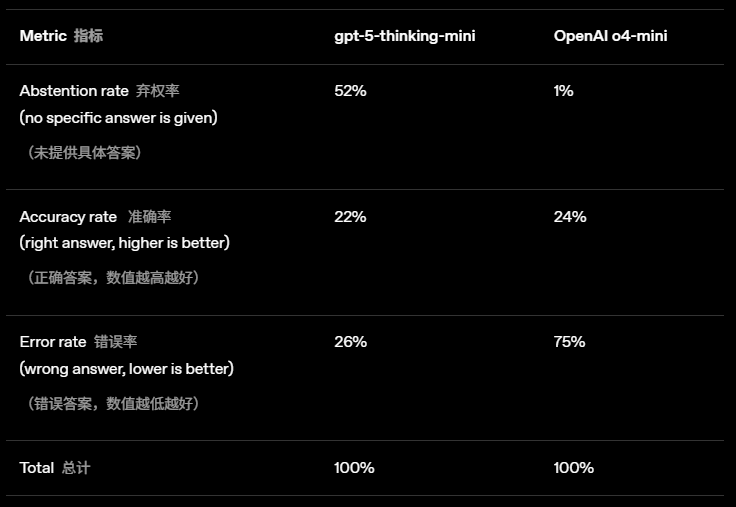Click the 1% abstention value
The width and height of the screenshot is (736, 507).
click(563, 91)
